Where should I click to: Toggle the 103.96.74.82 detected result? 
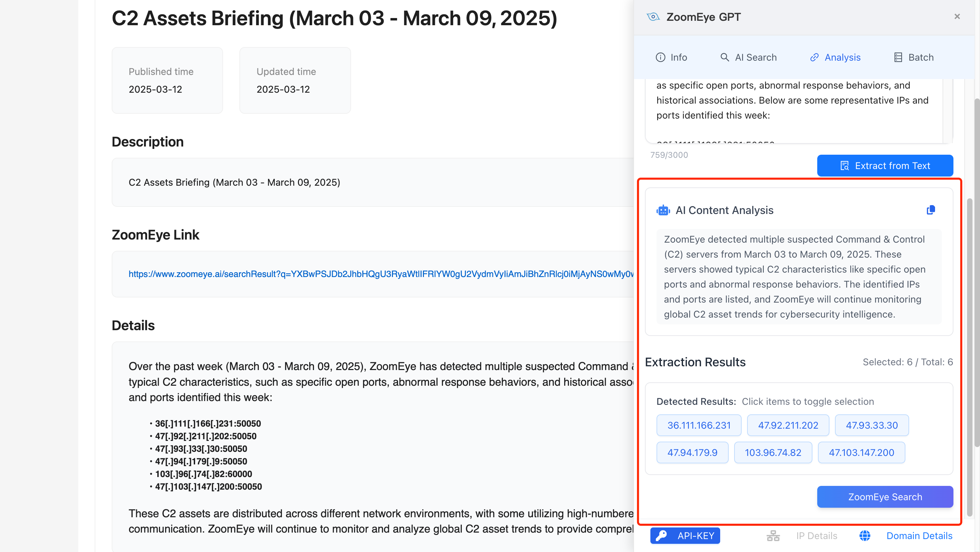point(773,453)
